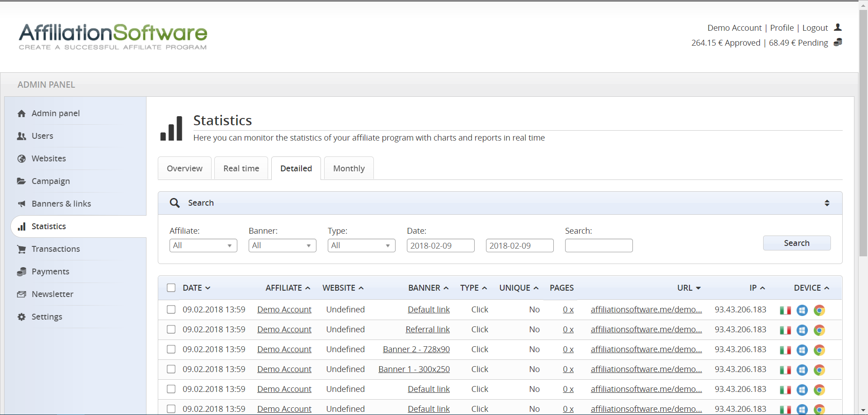Open the Profile link
Screen dimensions: 868x415
(x=782, y=28)
